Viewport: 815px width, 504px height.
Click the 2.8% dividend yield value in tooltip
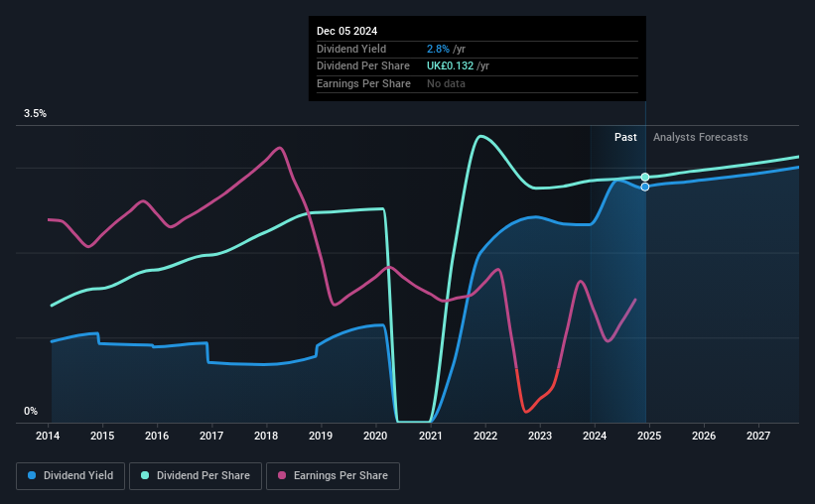pyautogui.click(x=438, y=49)
